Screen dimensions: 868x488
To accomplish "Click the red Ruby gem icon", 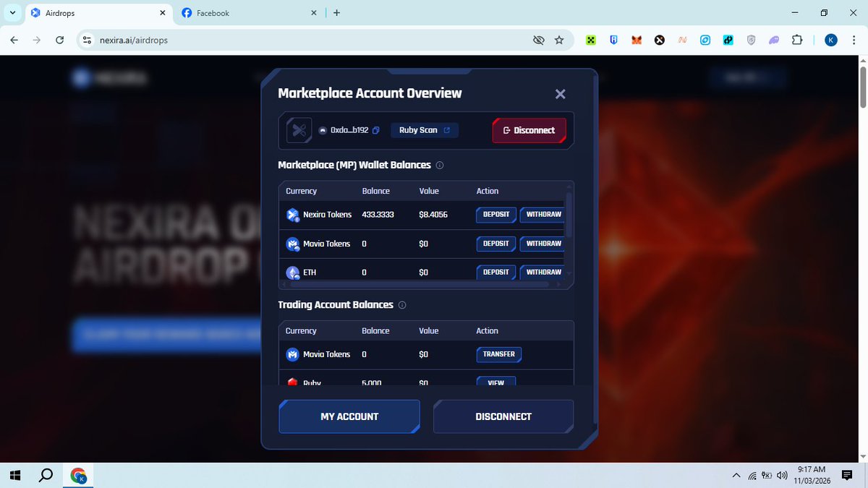I will [x=293, y=382].
